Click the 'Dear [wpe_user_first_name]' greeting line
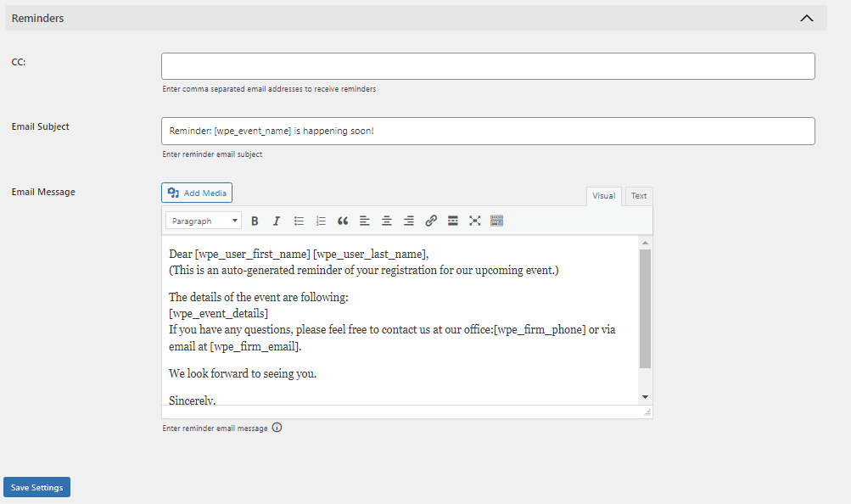This screenshot has height=504, width=851. click(299, 254)
